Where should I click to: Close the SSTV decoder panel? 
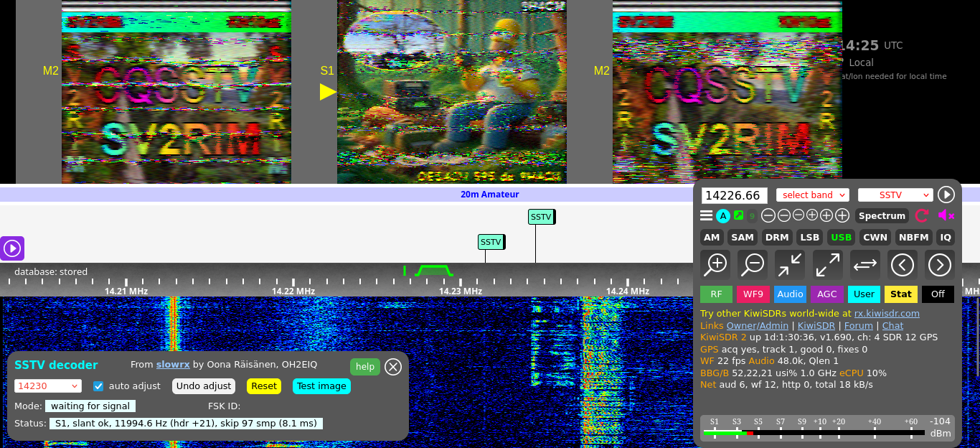pyautogui.click(x=393, y=367)
